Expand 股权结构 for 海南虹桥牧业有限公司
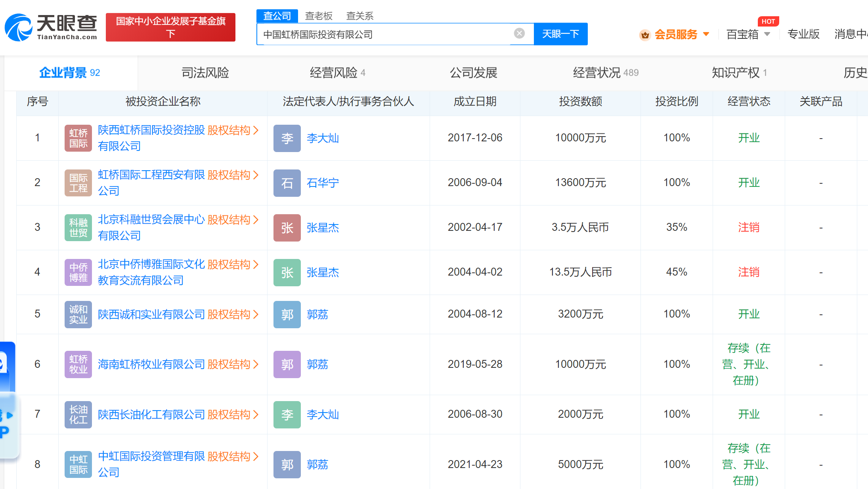The width and height of the screenshot is (868, 489). [x=233, y=364]
